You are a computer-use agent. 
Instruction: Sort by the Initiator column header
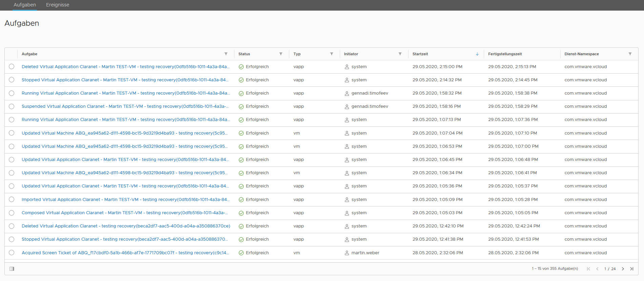click(x=351, y=54)
